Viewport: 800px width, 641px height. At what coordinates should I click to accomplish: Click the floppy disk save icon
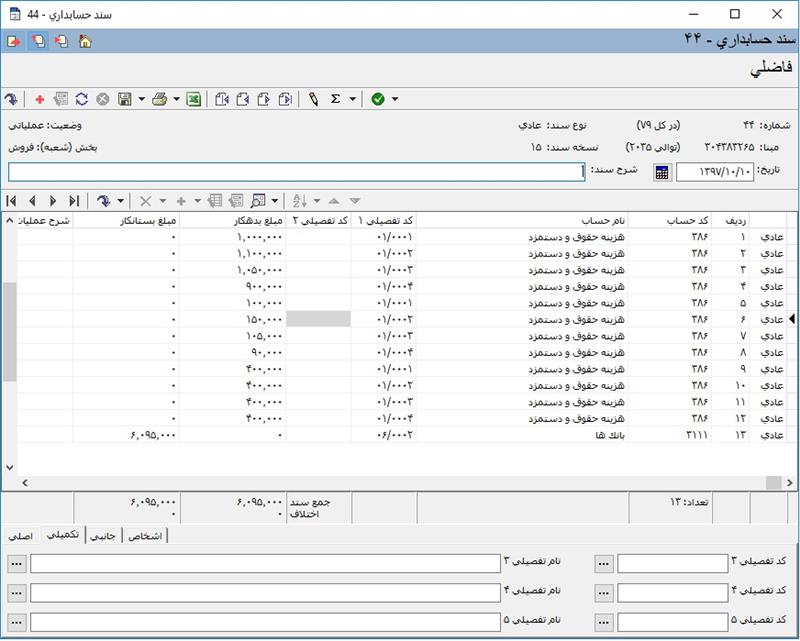(125, 99)
